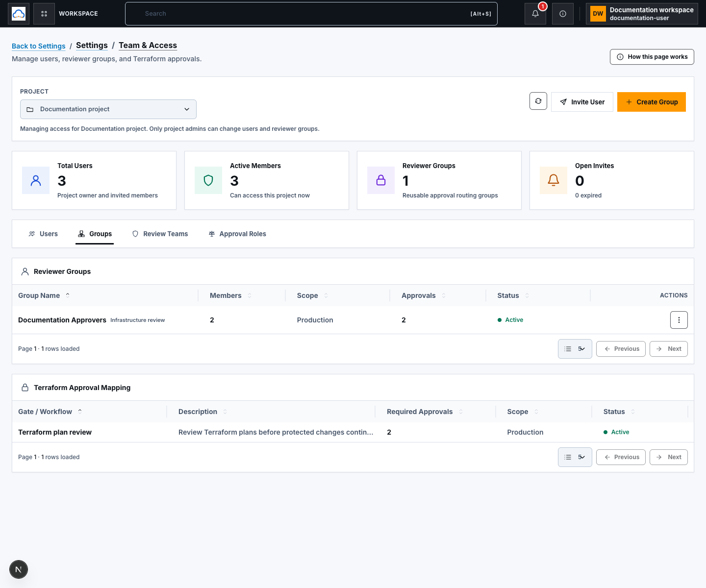
Task: Click Next in Terraform mapping pagination
Action: (669, 457)
